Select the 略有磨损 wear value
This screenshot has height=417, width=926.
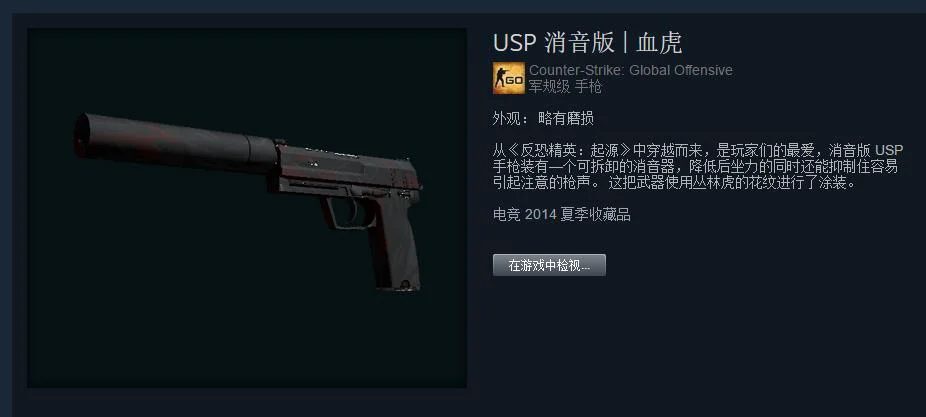(565, 119)
